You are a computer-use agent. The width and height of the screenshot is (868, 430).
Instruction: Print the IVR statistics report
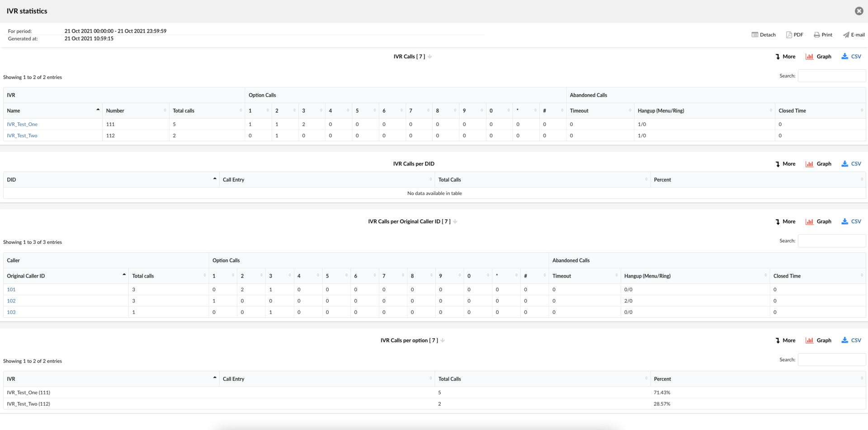coord(823,35)
